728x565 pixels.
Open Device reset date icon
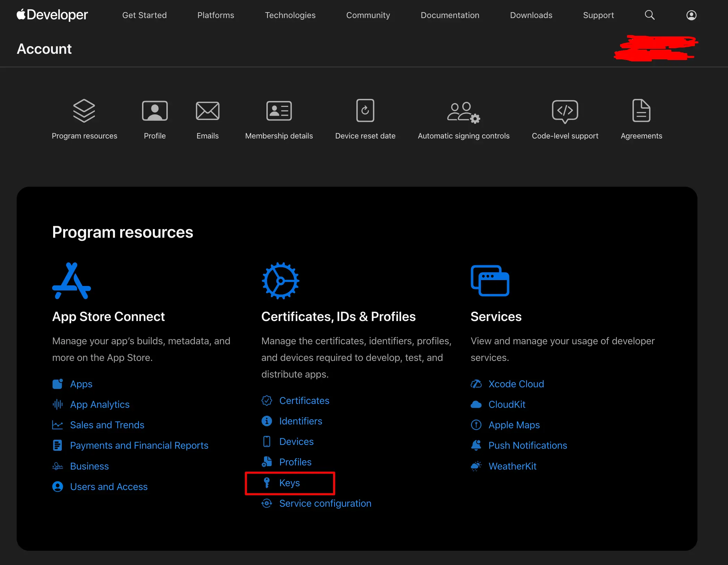(365, 110)
